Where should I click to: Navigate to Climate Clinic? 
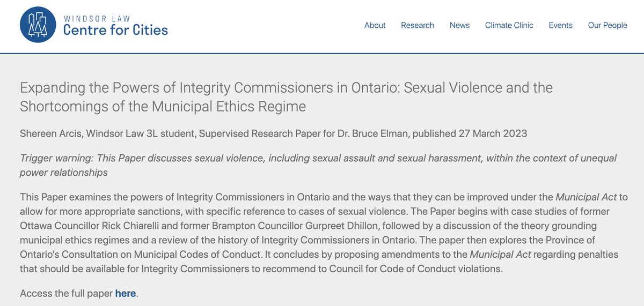[509, 25]
